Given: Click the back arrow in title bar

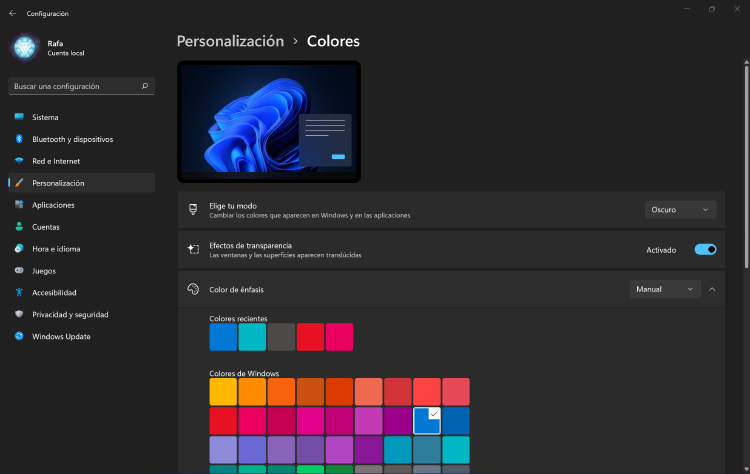Looking at the screenshot, I should click(12, 13).
